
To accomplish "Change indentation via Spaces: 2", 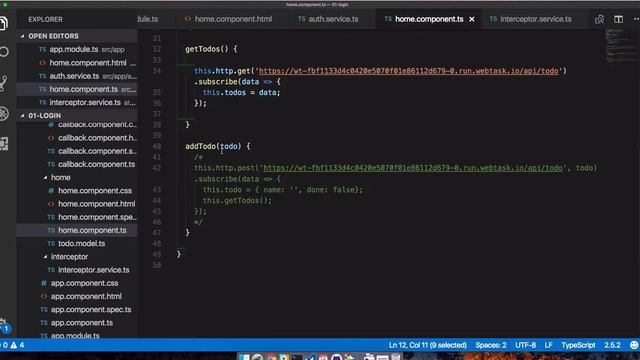I will 491,345.
